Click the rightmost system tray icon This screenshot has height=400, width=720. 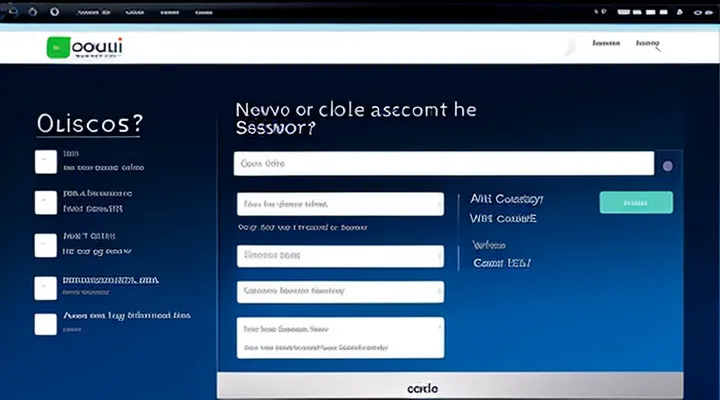click(x=708, y=12)
